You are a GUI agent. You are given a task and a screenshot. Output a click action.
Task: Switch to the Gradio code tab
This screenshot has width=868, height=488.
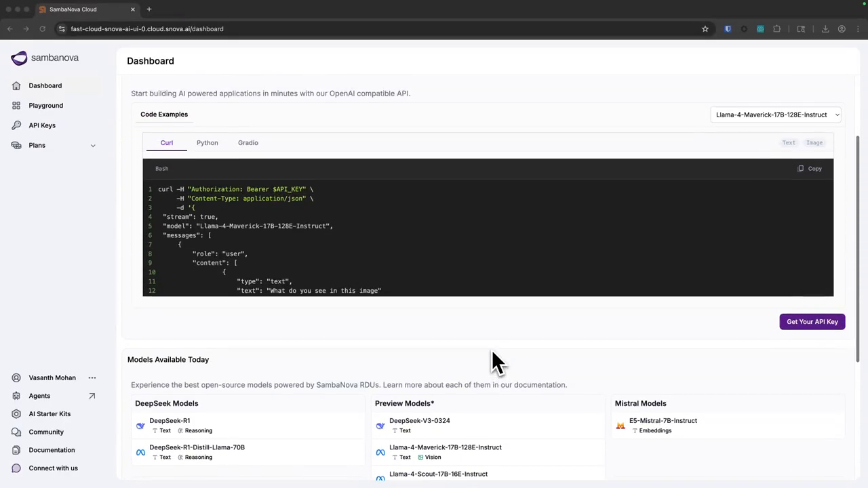[248, 143]
